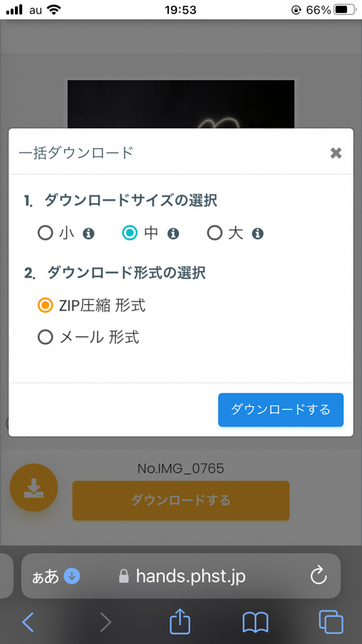Show all open Safari tabs
This screenshot has height=644, width=362.
pyautogui.click(x=331, y=622)
